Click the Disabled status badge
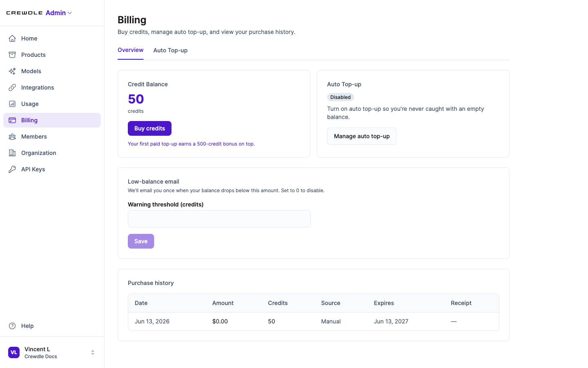This screenshot has width=588, height=368. click(x=341, y=97)
